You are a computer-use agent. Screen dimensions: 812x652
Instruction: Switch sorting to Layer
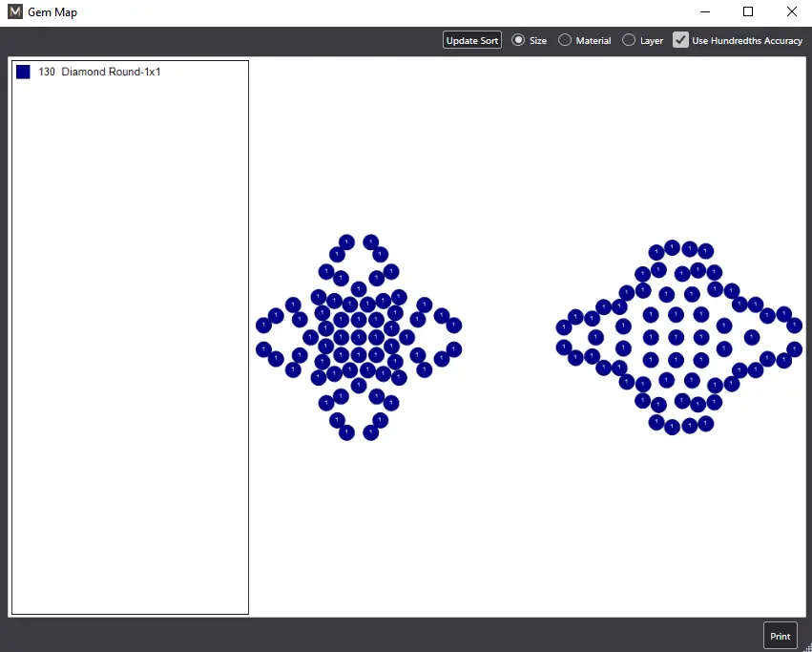[x=629, y=40]
